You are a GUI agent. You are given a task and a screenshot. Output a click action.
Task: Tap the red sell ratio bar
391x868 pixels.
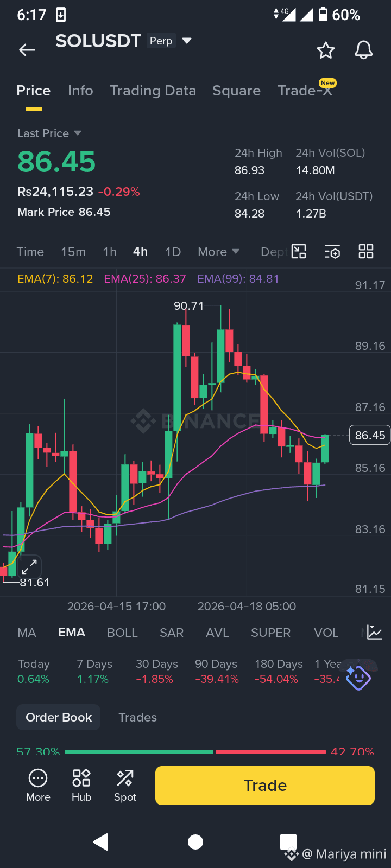pyautogui.click(x=271, y=752)
